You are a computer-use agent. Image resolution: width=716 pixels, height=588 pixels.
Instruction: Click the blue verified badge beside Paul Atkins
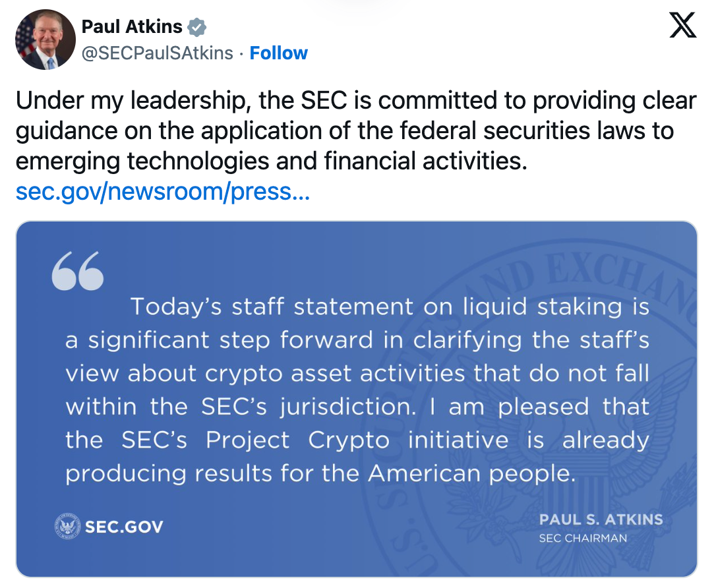click(197, 27)
